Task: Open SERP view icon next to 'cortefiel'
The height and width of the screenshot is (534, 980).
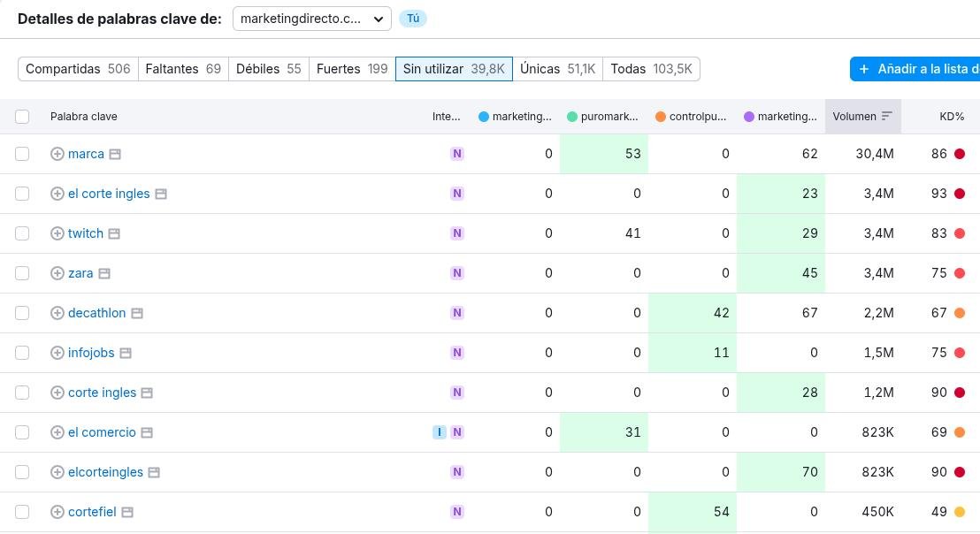Action: coord(127,512)
